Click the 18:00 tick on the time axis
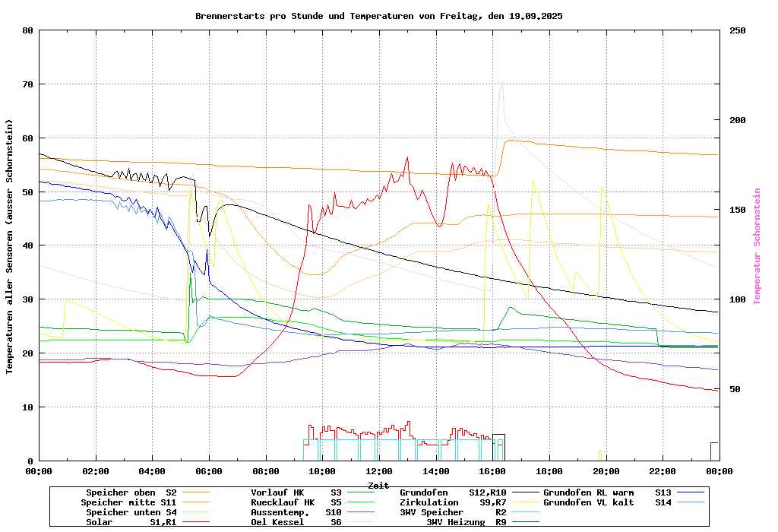This screenshot has width=778, height=532. [x=549, y=471]
